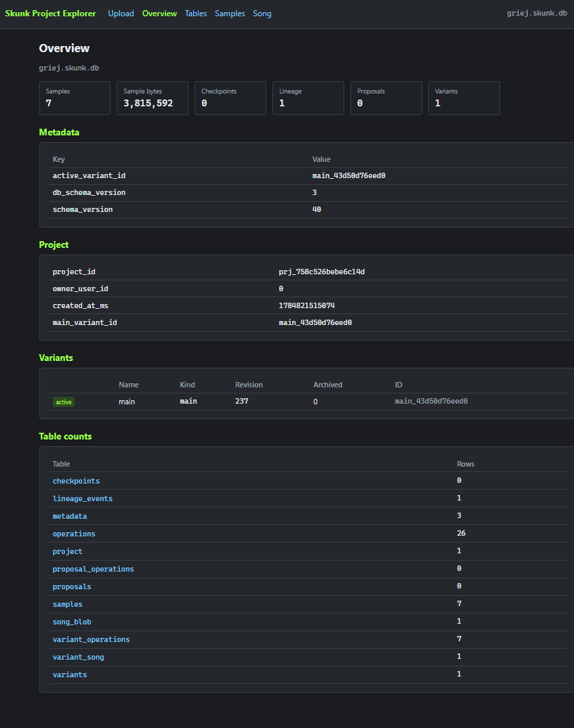Open the proposals table link
Screen dimensions: 574x728
point(72,587)
